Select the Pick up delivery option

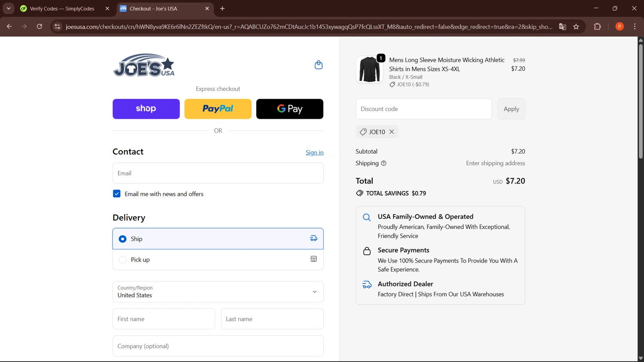[x=218, y=259]
